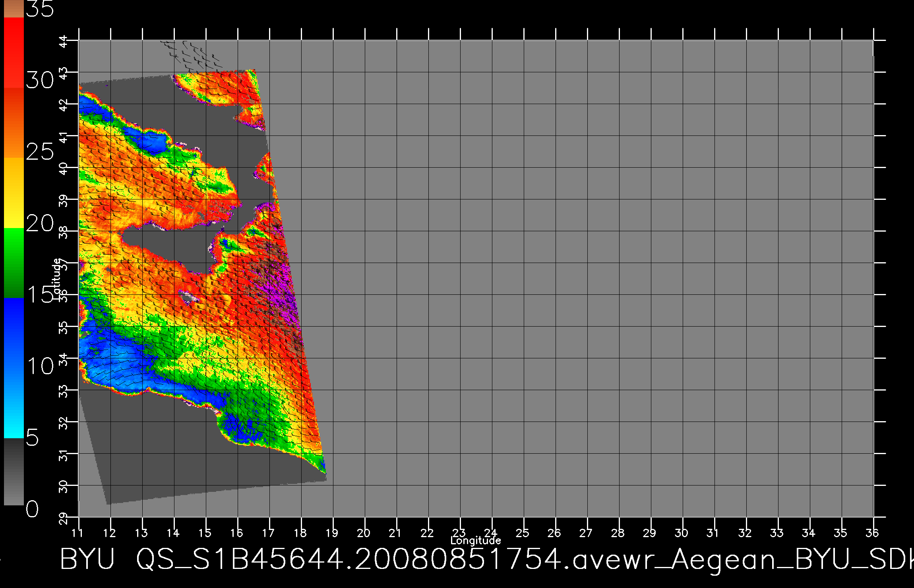The width and height of the screenshot is (914, 588).
Task: Click the red segment of the color scale
Action: click(14, 52)
